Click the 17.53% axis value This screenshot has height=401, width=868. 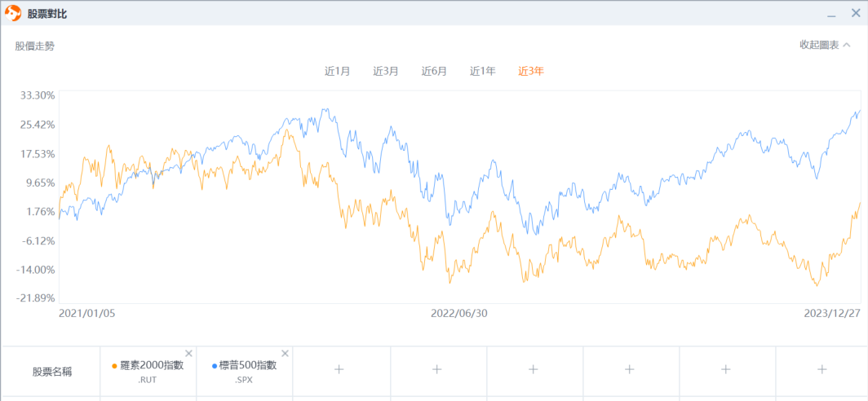(x=38, y=154)
